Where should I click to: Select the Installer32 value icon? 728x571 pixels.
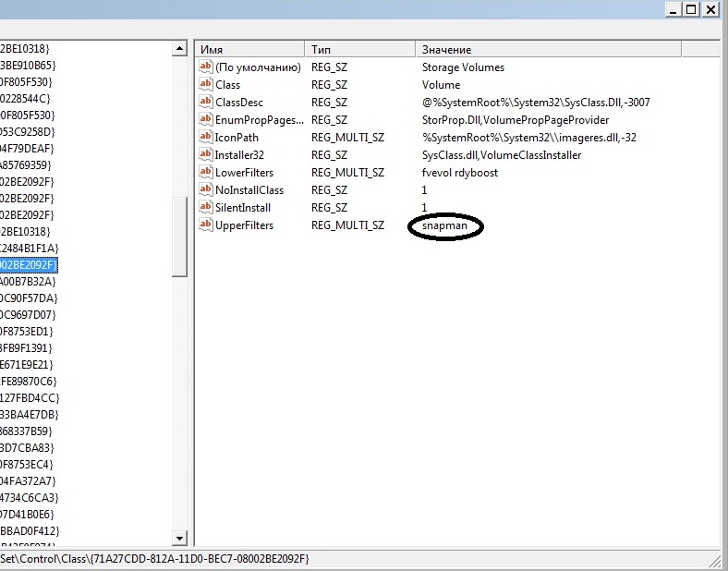point(205,155)
